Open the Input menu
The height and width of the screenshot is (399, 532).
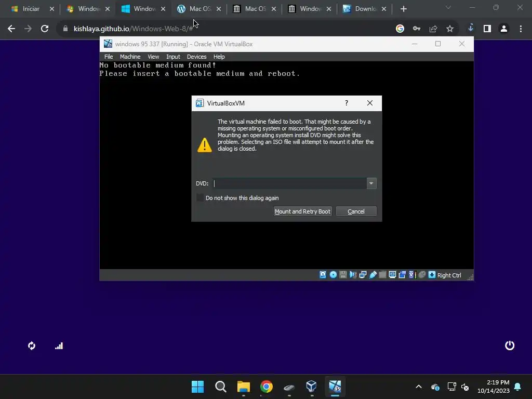click(x=173, y=57)
